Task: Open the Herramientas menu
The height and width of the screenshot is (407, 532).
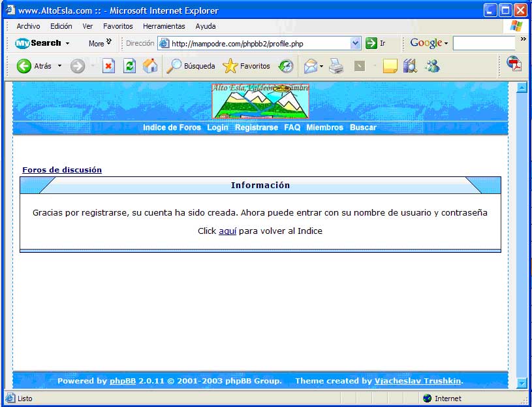Action: coord(164,26)
